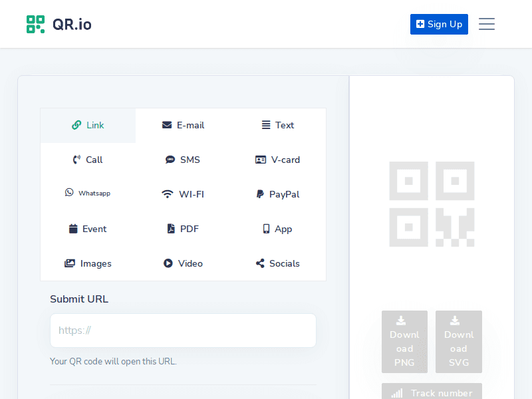Pick the SMS message bubble option
The image size is (532, 399).
(x=171, y=160)
